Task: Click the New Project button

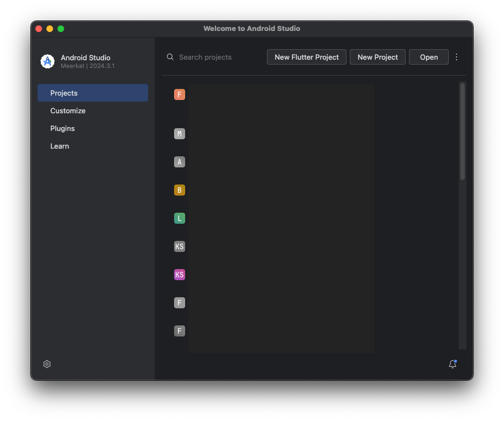Action: [x=377, y=57]
